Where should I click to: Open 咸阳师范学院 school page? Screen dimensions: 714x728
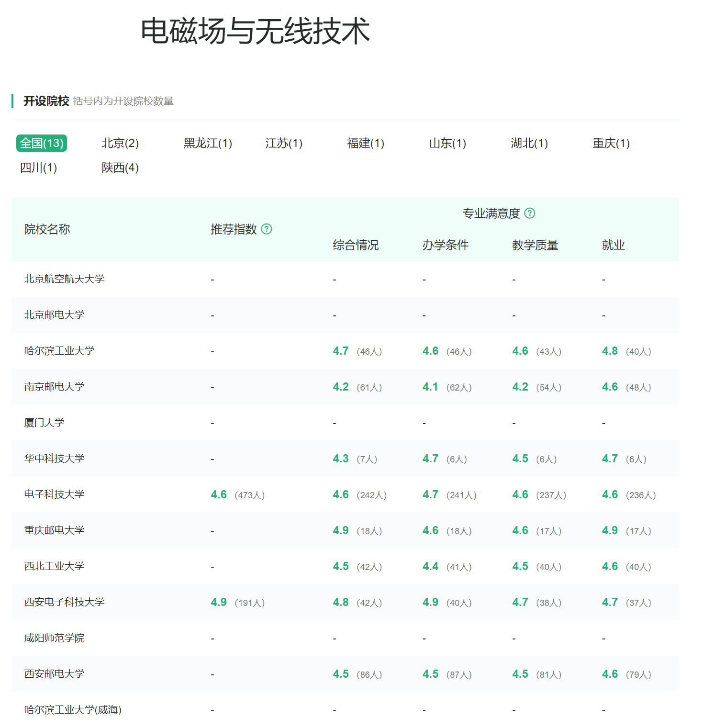55,638
